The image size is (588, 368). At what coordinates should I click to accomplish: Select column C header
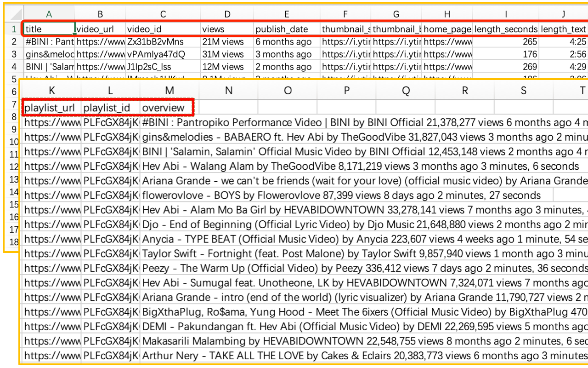163,14
